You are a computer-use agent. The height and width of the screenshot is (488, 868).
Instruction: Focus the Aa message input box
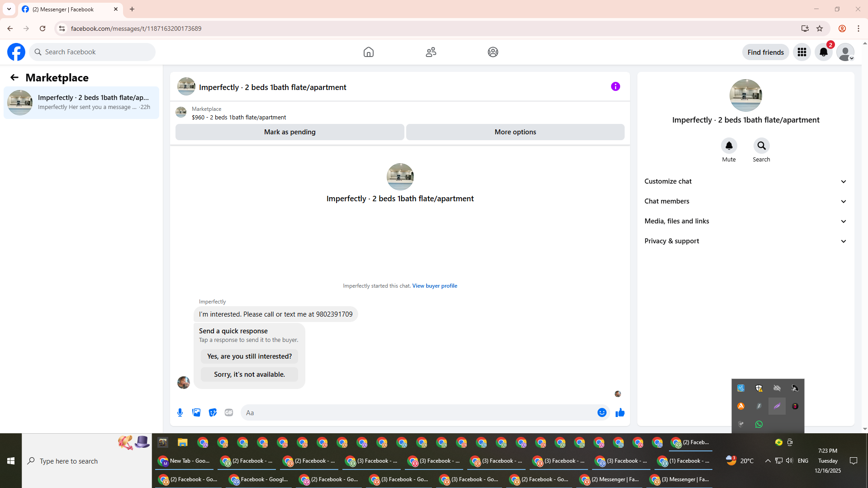coord(418,412)
